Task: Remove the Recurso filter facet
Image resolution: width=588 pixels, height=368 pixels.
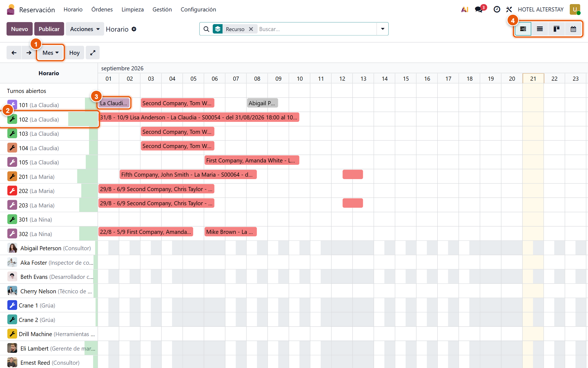Action: click(x=251, y=29)
